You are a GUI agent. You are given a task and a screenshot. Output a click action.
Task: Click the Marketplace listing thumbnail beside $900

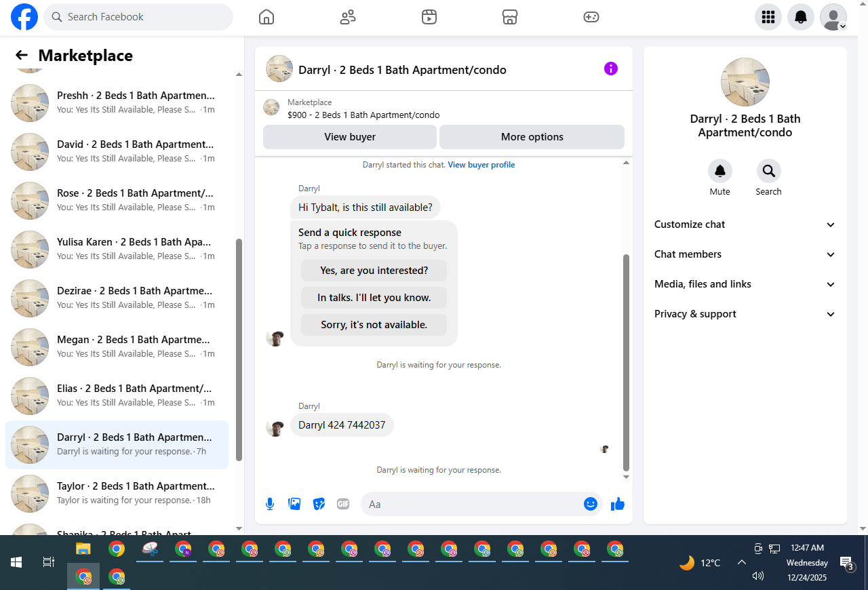pyautogui.click(x=271, y=107)
